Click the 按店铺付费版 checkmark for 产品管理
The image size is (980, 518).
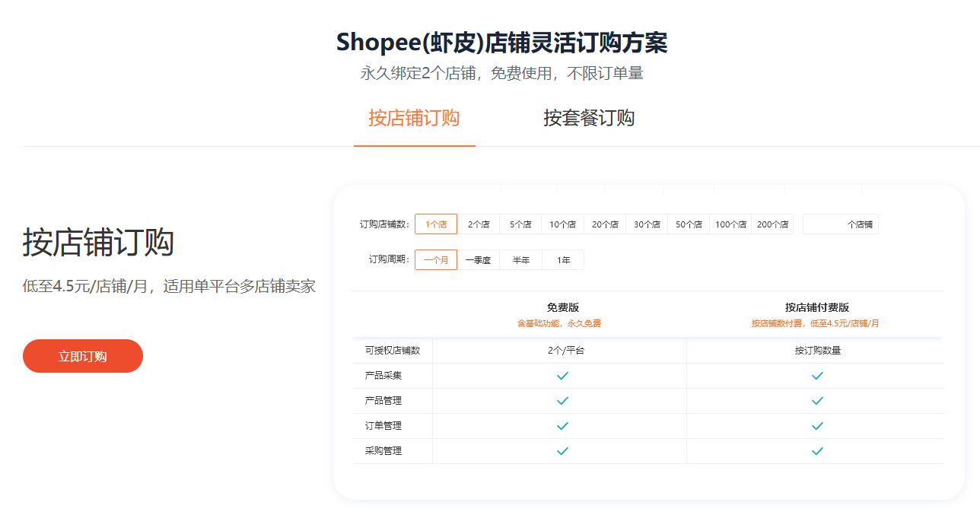click(817, 401)
